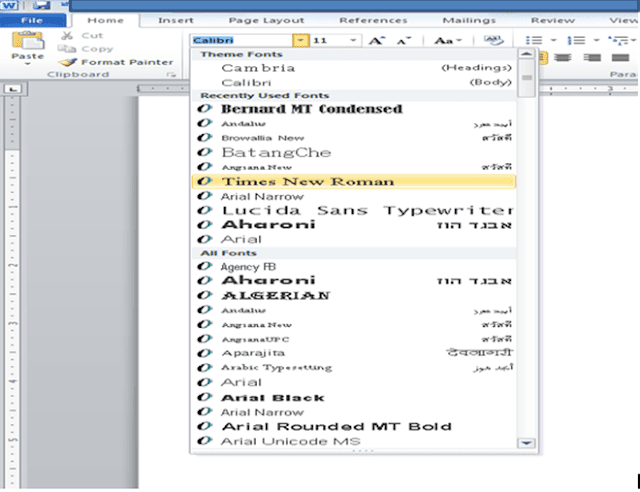Click the font name field showing Calibri
This screenshot has height=492, width=640.
coord(242,40)
